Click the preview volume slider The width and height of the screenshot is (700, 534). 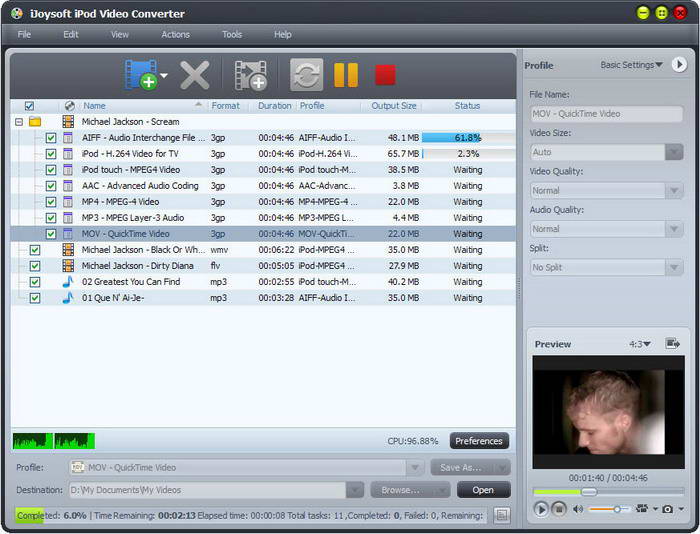tap(608, 509)
